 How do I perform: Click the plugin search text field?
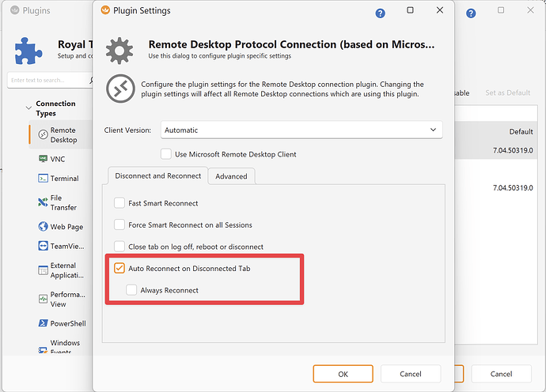(x=47, y=81)
